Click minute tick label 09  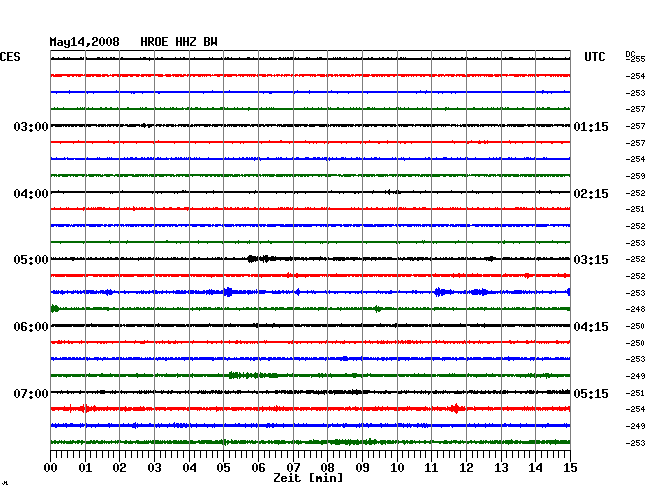pyautogui.click(x=362, y=468)
